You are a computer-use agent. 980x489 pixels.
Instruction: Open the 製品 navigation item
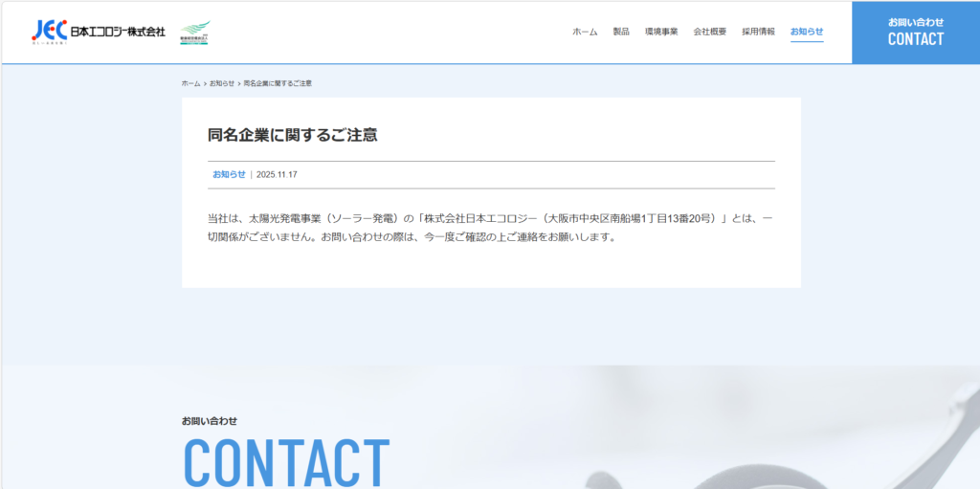[x=621, y=32]
